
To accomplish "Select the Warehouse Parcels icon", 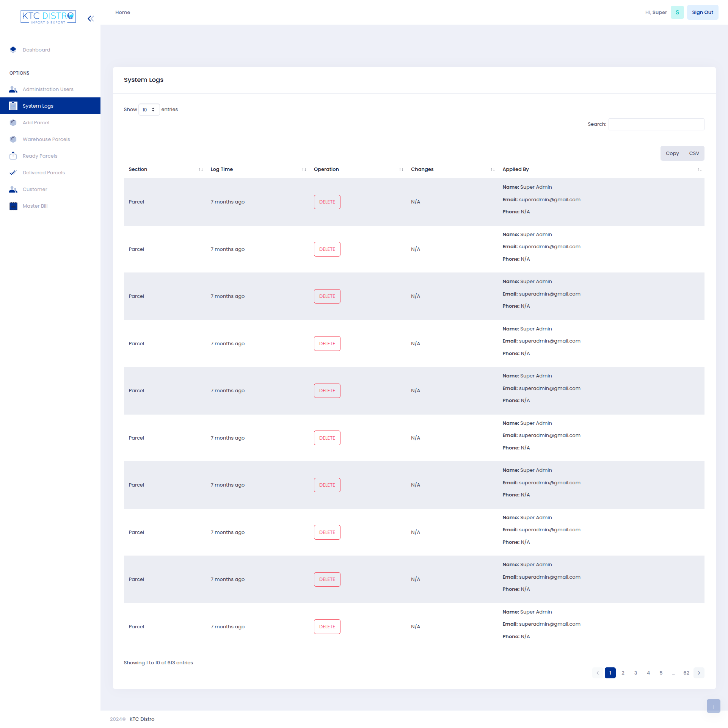I will (13, 139).
